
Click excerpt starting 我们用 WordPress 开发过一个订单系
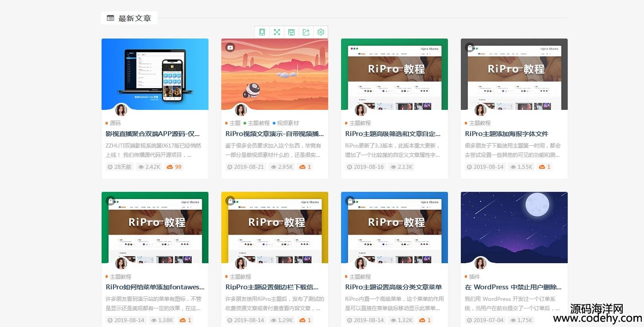pos(512,304)
